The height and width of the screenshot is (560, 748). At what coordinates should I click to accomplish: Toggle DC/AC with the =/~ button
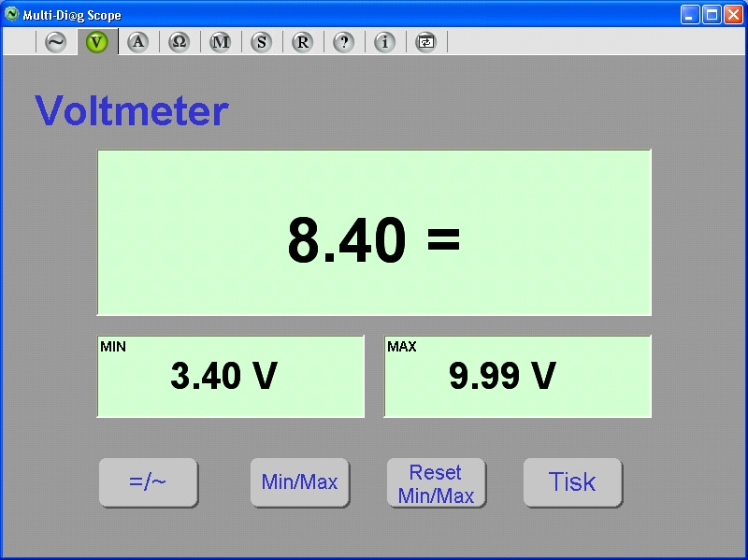point(149,482)
